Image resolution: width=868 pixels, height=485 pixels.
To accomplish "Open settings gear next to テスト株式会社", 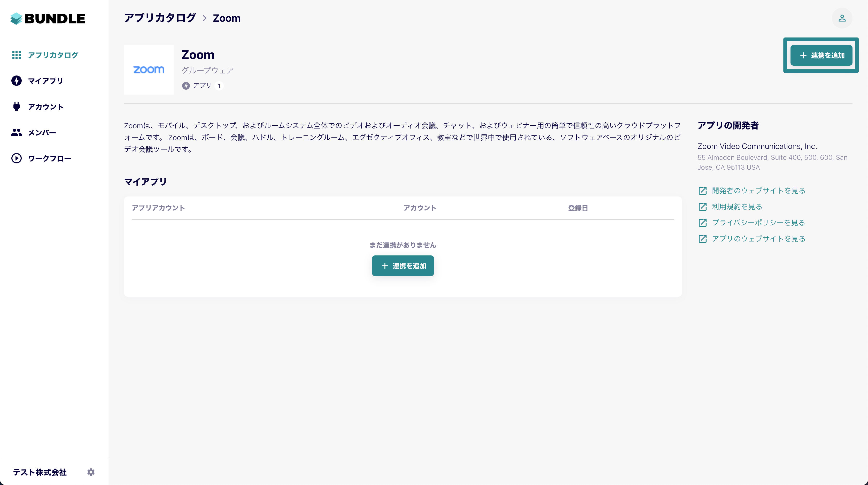I will coord(91,472).
